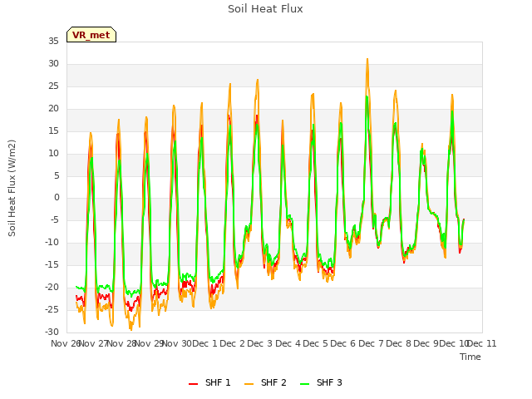
Task: Click the 0 y-axis tick label
Action: coord(57,198)
